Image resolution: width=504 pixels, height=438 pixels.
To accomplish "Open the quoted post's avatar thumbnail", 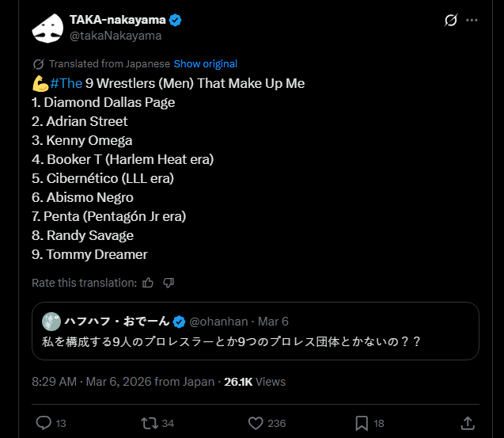I will click(x=51, y=321).
